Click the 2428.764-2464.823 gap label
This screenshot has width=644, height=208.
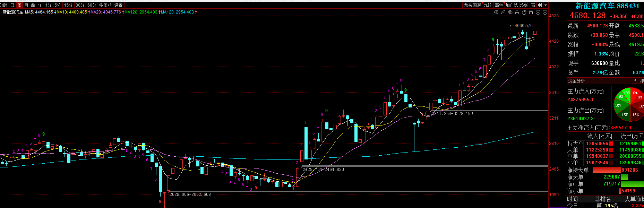pos(323,170)
